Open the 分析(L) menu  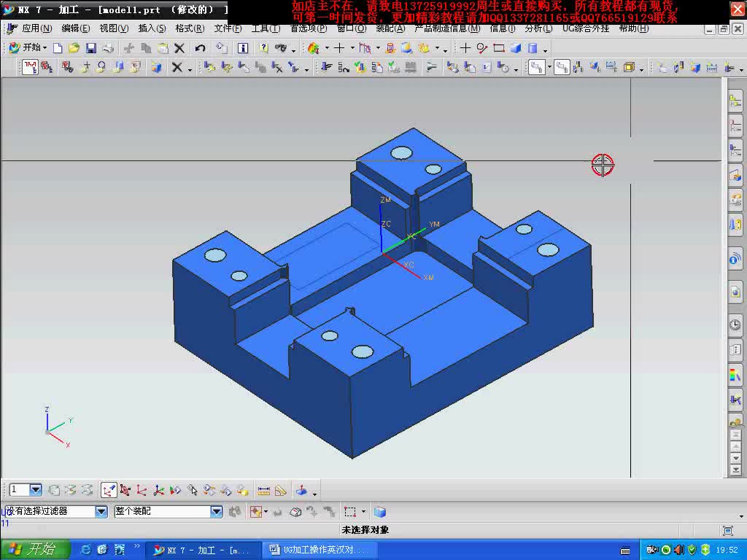point(539,28)
